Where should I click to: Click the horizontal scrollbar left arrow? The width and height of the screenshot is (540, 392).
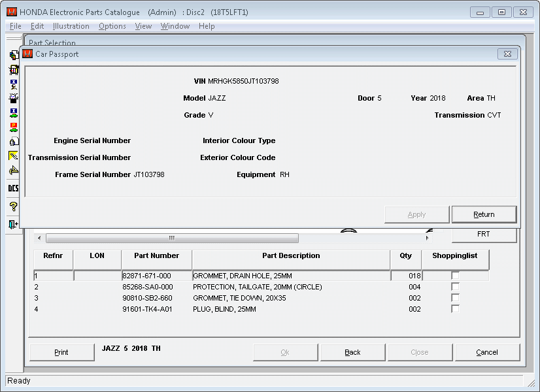click(39, 238)
